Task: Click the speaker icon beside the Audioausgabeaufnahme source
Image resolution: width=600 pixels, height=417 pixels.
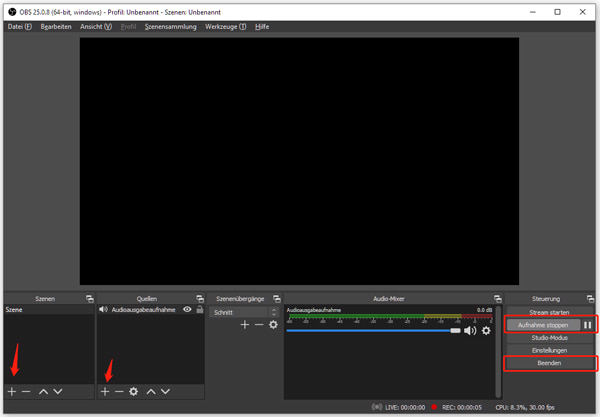Action: click(103, 309)
